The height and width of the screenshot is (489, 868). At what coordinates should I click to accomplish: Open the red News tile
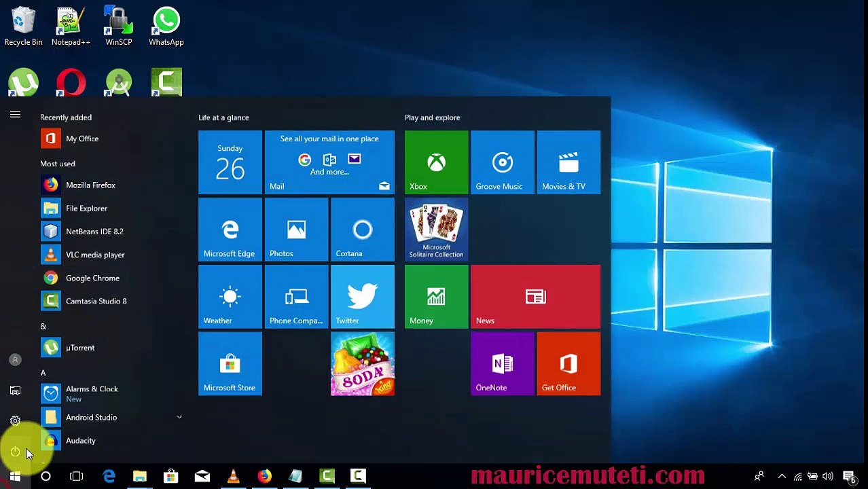pos(535,297)
